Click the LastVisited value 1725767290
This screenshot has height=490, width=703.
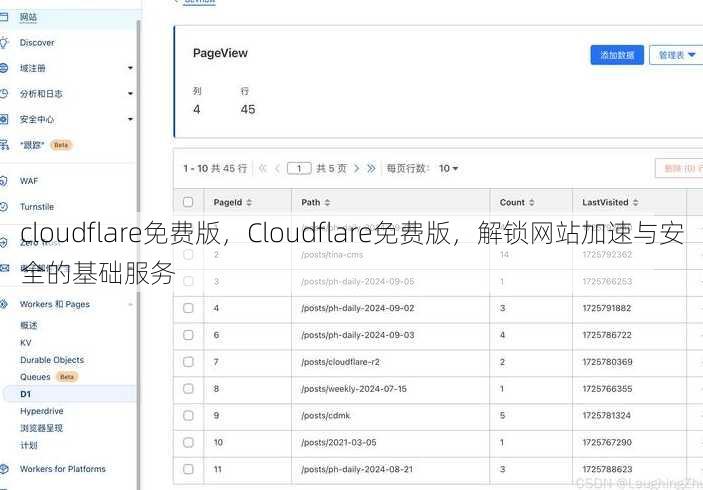point(607,442)
